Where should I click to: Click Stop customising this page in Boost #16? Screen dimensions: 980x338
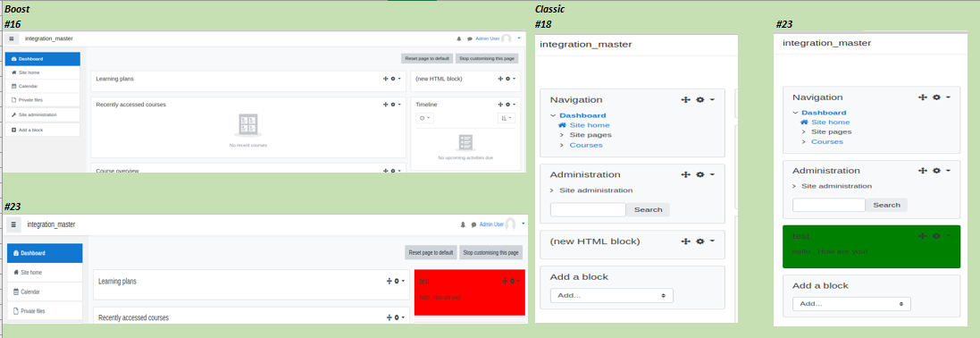click(487, 58)
